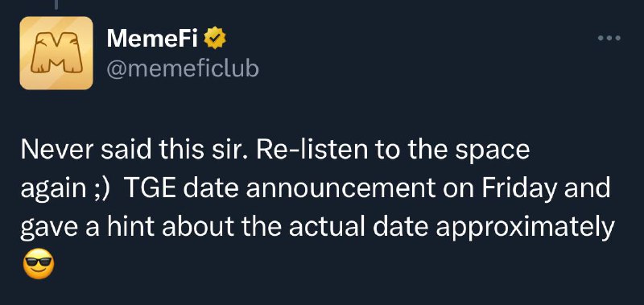
Task: Click the gold verified badge
Action: coord(215,38)
